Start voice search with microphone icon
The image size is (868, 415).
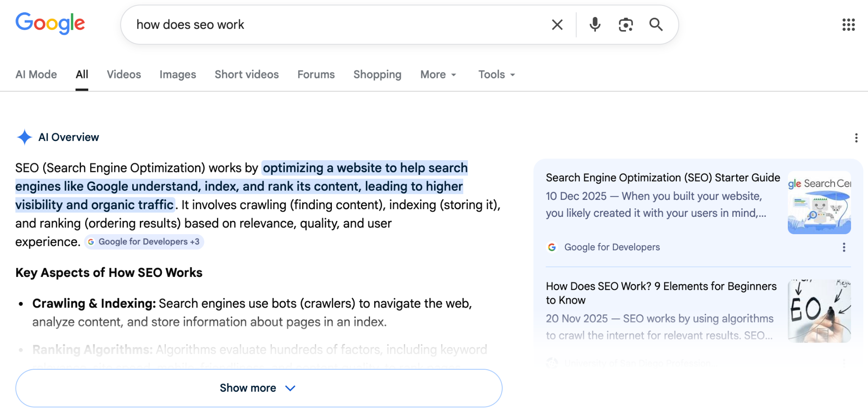[x=595, y=25]
